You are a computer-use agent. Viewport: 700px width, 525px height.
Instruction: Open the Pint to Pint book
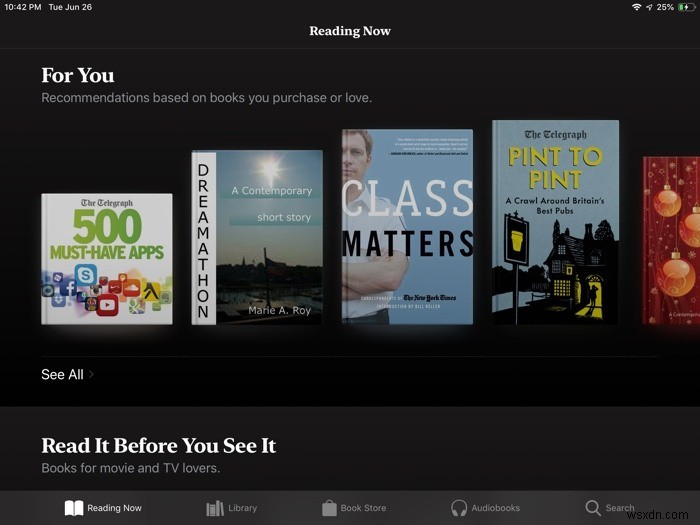555,221
